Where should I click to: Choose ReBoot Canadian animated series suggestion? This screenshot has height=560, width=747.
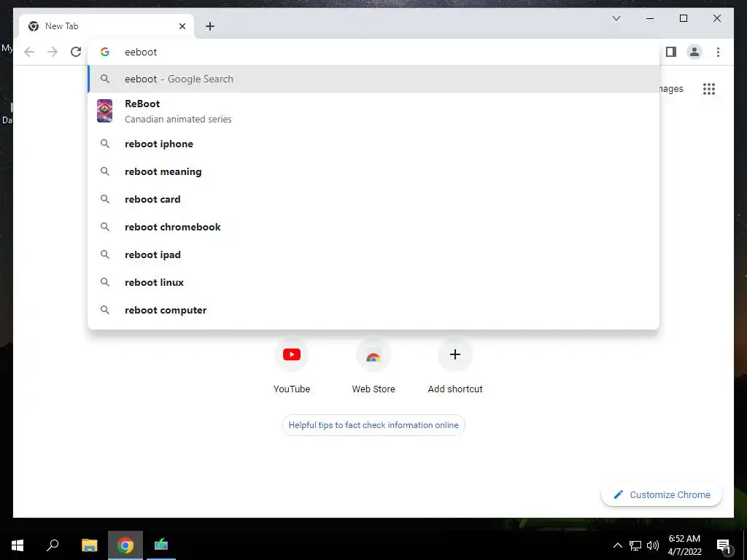(x=373, y=111)
